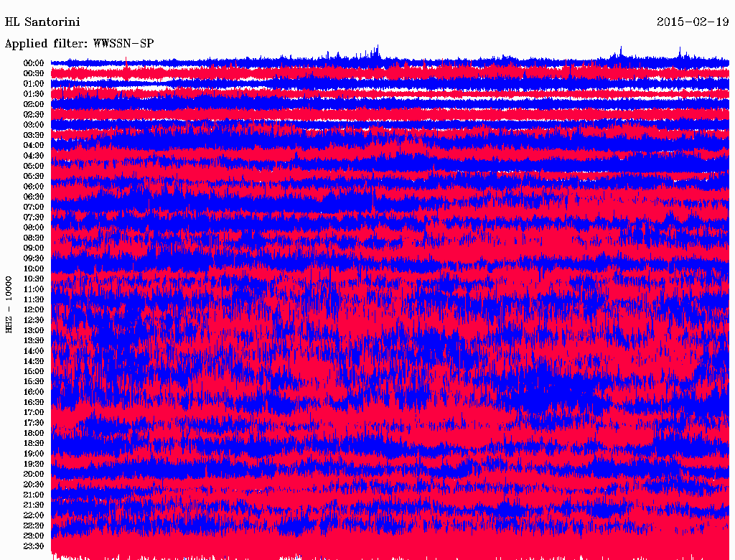The image size is (735, 560).
Task: Click the HHZ - 10000 axis label
Action: [9, 304]
